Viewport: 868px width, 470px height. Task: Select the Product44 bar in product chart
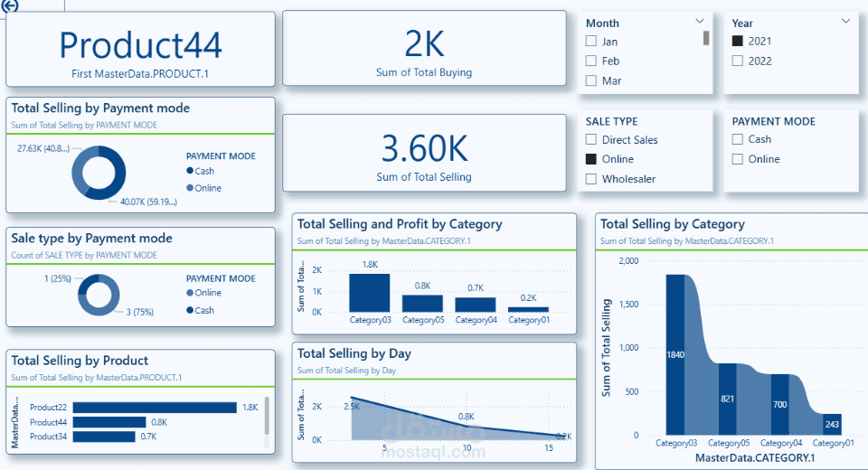click(109, 422)
